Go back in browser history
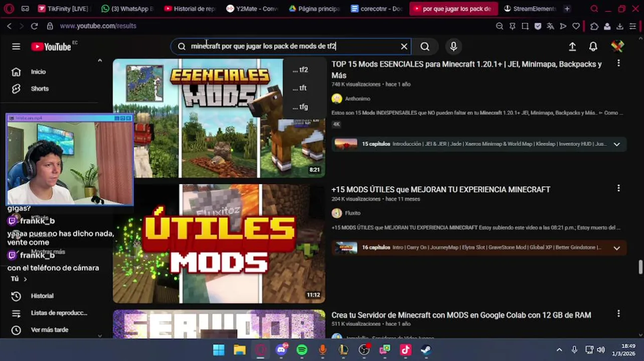 (9, 26)
